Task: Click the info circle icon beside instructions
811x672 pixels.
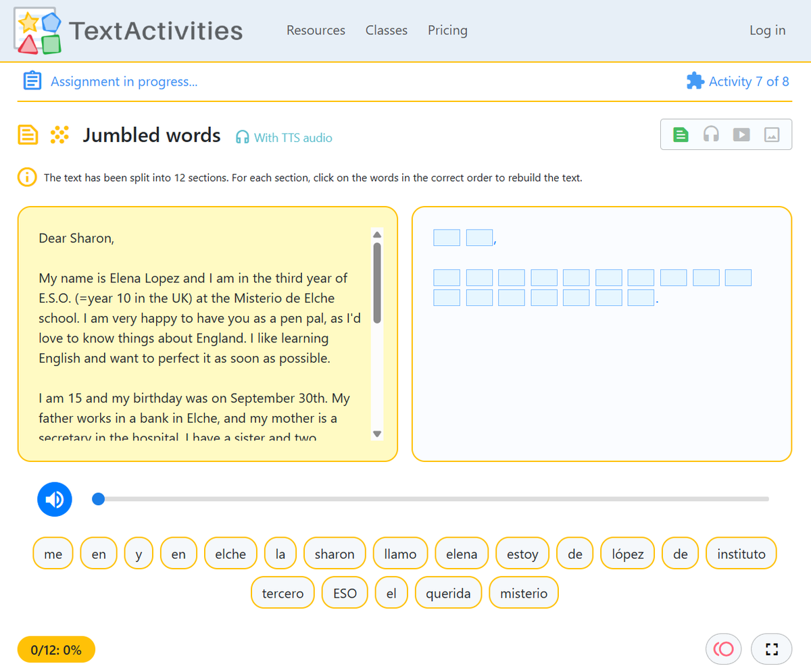Action: (26, 178)
